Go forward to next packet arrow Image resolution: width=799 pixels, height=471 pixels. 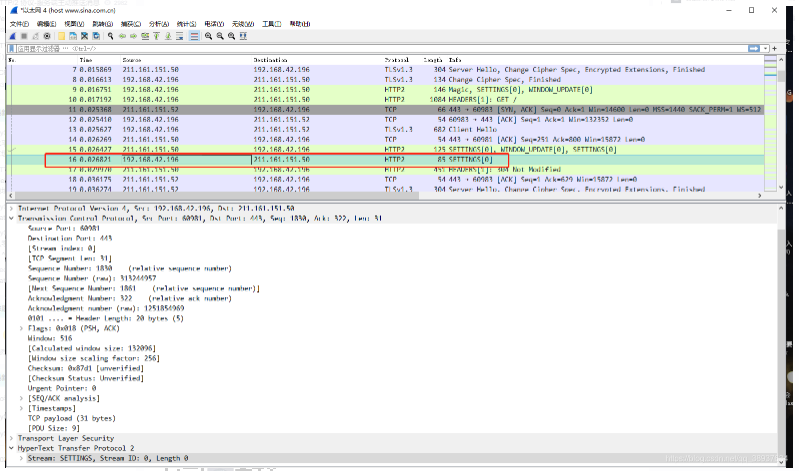134,36
